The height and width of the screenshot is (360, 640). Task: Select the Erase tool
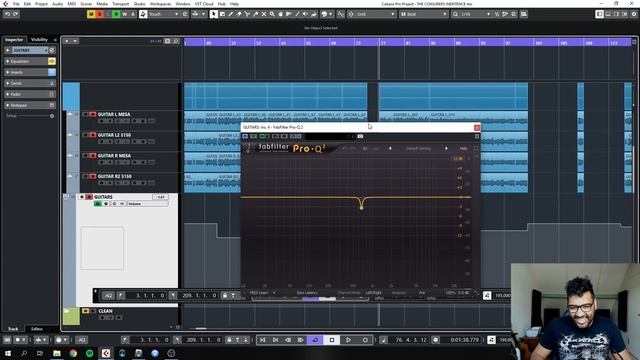tap(239, 14)
